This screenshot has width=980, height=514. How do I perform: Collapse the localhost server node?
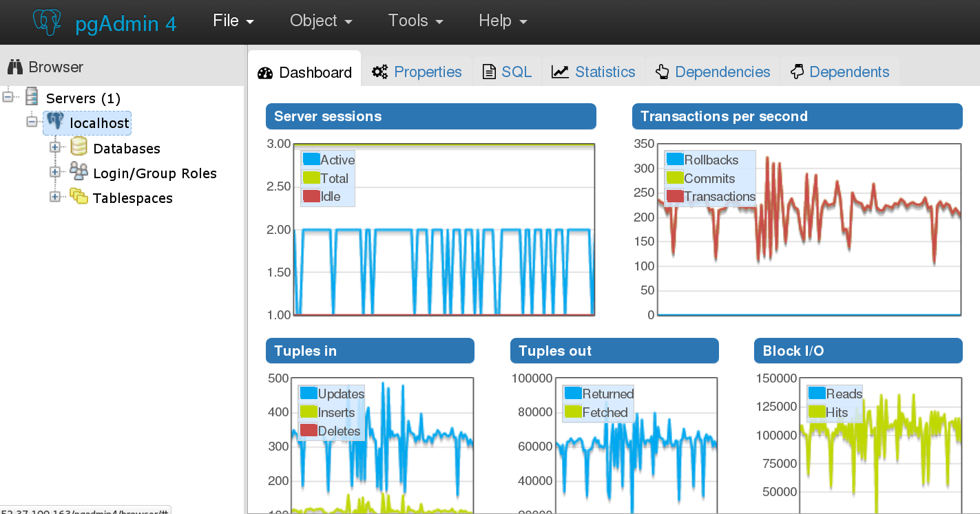pos(32,122)
